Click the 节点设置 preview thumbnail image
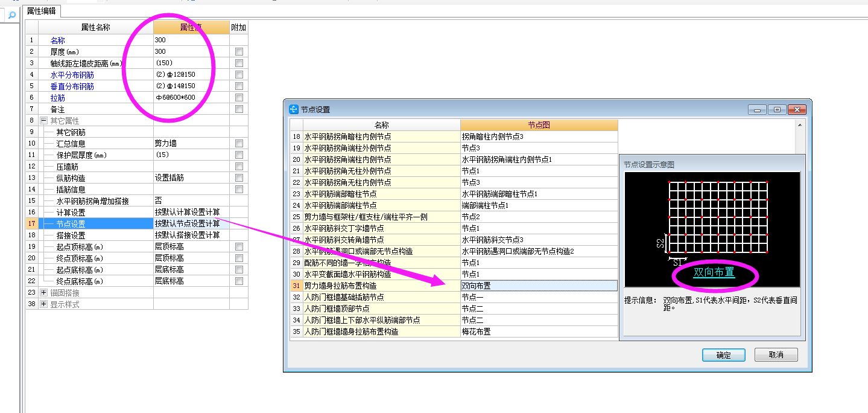868x413 pixels. click(x=712, y=229)
